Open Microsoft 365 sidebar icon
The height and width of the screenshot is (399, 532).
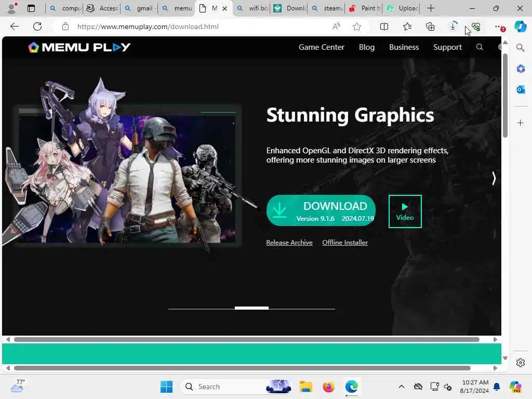pos(521,69)
